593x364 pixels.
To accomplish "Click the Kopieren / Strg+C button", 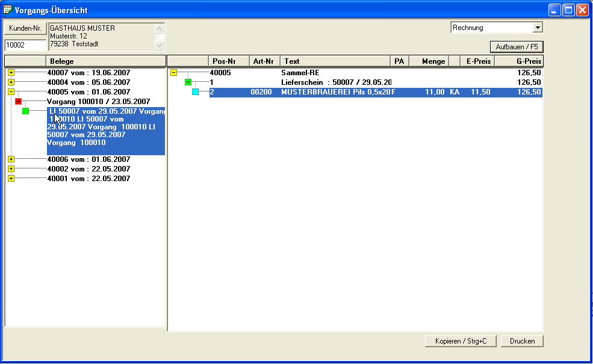I will (x=461, y=341).
